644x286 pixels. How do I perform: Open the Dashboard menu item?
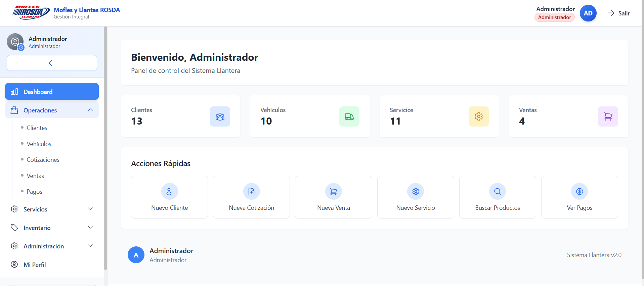[52, 92]
